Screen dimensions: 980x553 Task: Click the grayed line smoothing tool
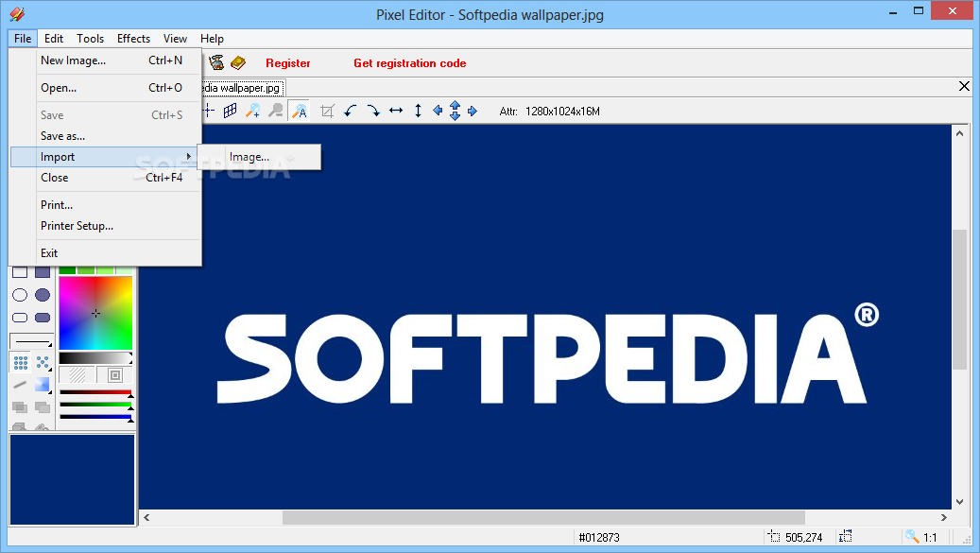(20, 385)
